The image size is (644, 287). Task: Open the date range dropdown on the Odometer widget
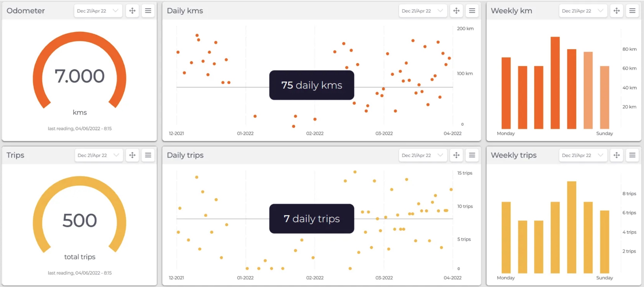pos(98,11)
